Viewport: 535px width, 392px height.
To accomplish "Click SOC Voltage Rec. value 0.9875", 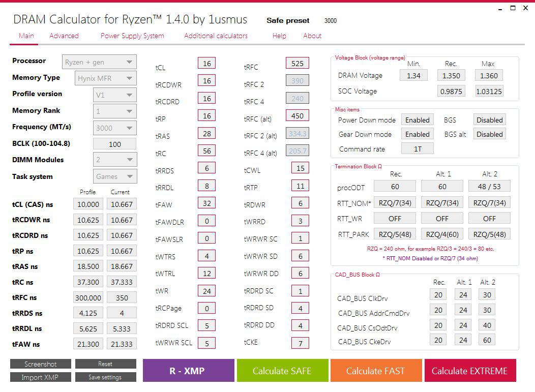I will click(x=451, y=91).
